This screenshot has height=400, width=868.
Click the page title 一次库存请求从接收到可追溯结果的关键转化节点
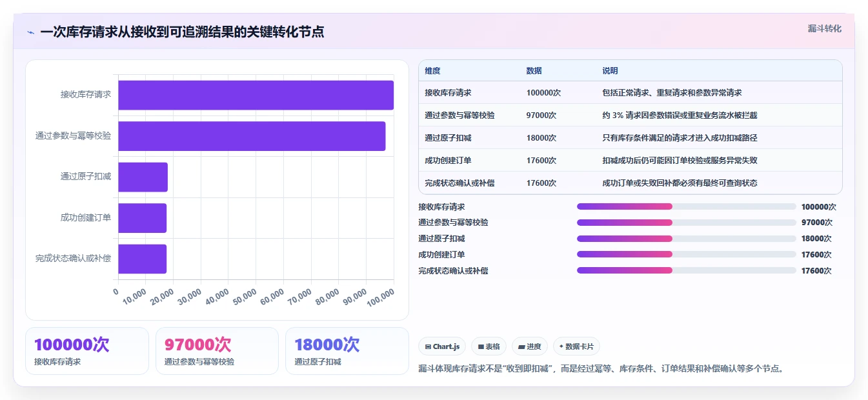tap(182, 32)
